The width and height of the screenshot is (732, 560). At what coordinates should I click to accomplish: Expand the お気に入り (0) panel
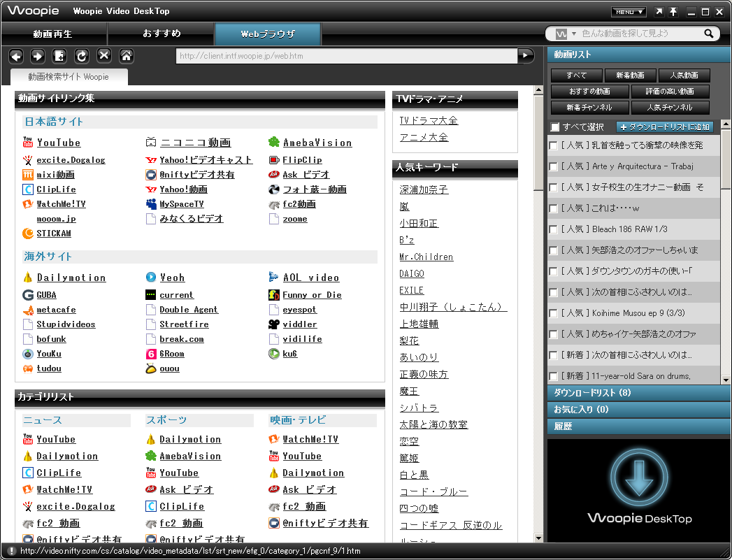[x=638, y=410]
